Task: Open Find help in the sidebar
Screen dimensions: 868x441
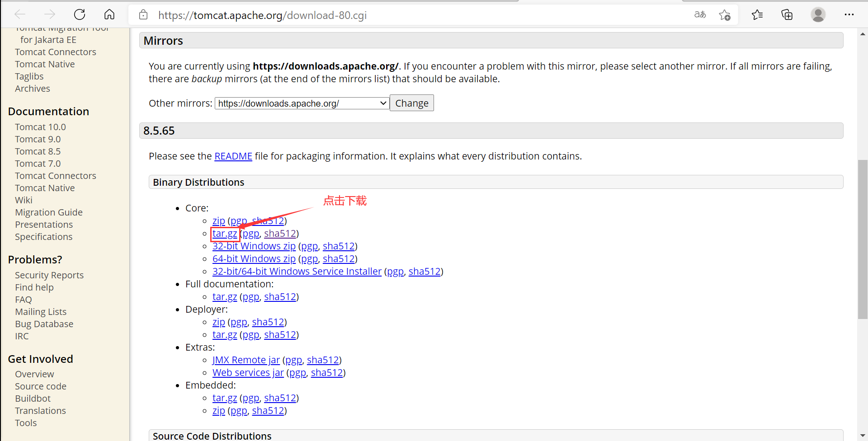Action: coord(34,287)
